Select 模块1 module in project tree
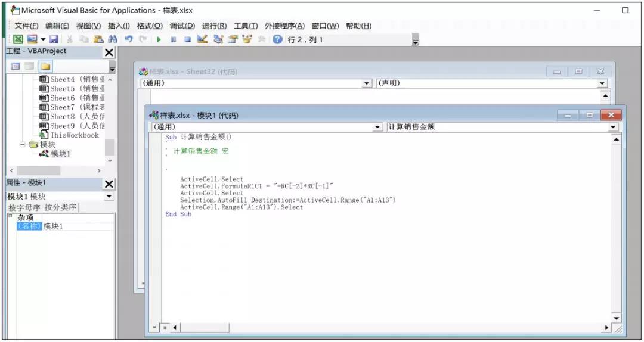The width and height of the screenshot is (644, 342). coord(55,154)
